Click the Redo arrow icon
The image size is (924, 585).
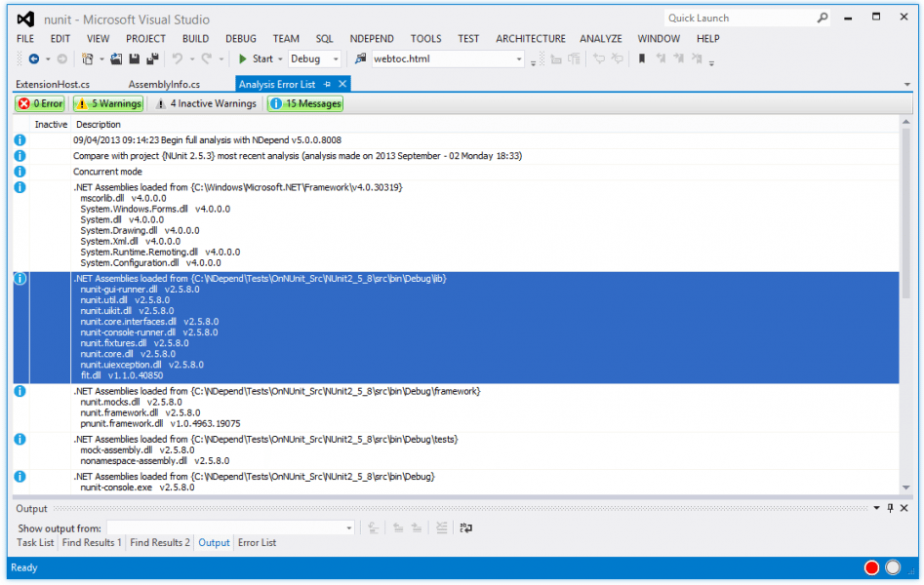207,58
